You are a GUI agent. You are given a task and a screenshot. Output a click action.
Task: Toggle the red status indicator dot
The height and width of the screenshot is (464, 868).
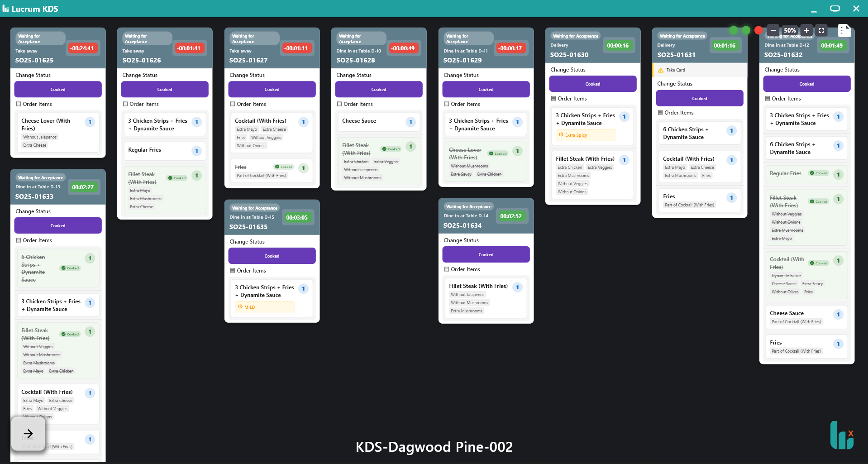point(759,30)
